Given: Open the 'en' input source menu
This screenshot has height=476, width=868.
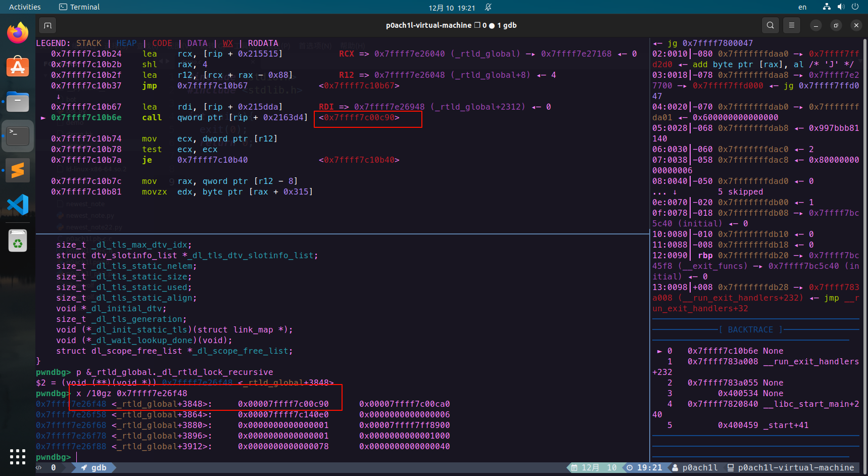Looking at the screenshot, I should (x=802, y=7).
